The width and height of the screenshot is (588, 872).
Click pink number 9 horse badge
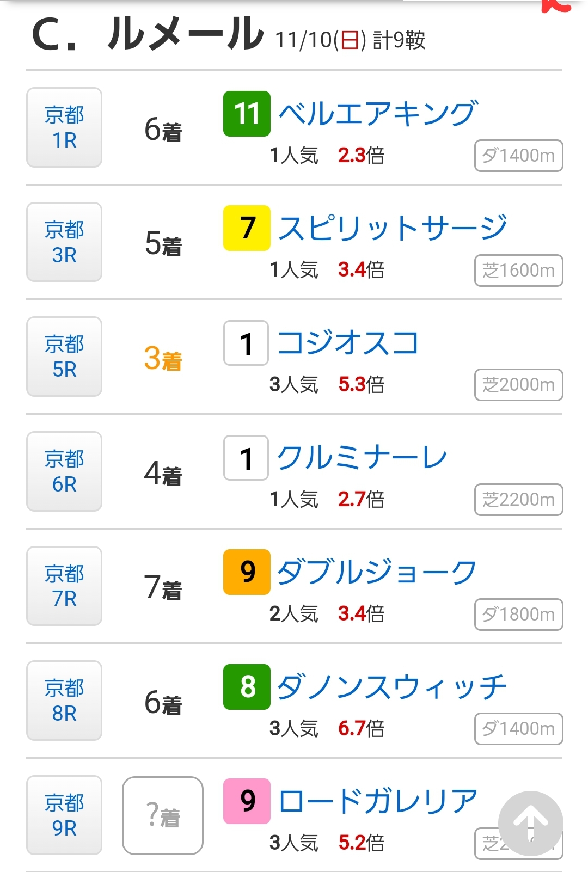(247, 801)
